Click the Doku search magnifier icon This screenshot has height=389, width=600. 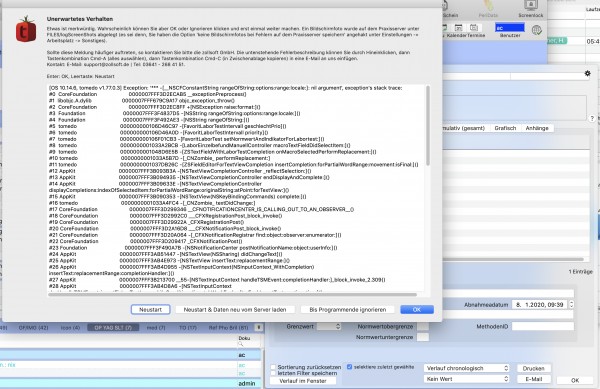tap(241, 344)
